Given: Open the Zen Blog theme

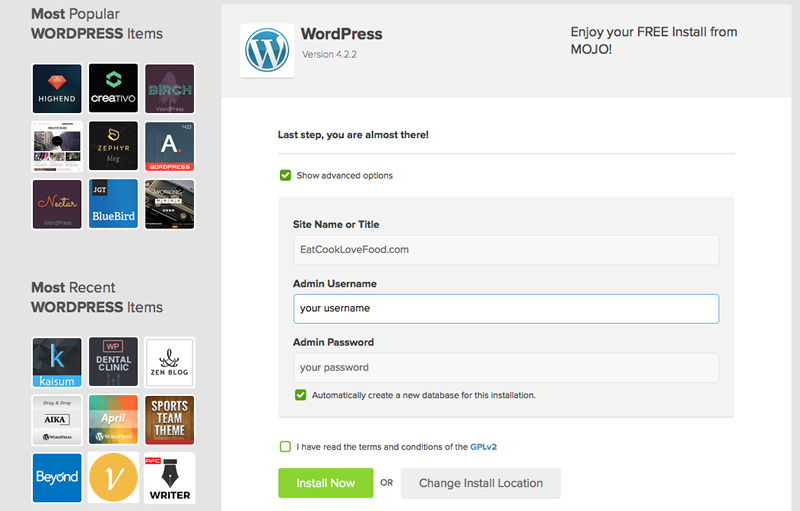Looking at the screenshot, I should click(169, 362).
